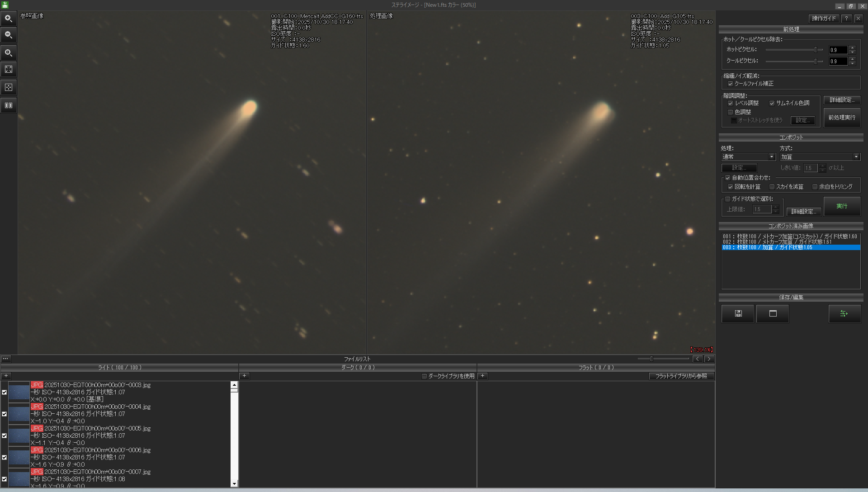Click the green adjustment sliders icon
This screenshot has width=868, height=492.
[844, 313]
